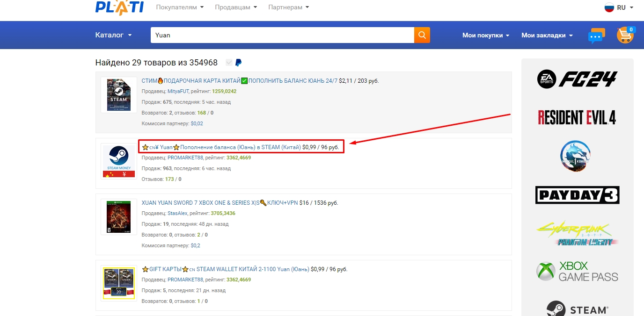
Task: Open the Мои покупки dropdown
Action: pyautogui.click(x=486, y=35)
